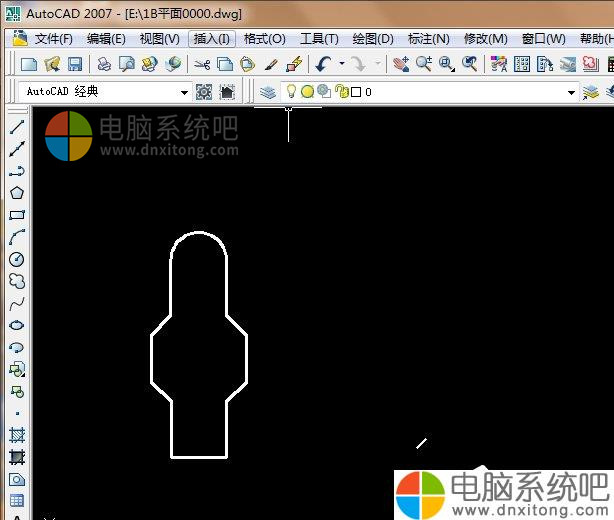Image resolution: width=614 pixels, height=520 pixels.
Task: Click the Copy icon
Action: click(x=225, y=64)
